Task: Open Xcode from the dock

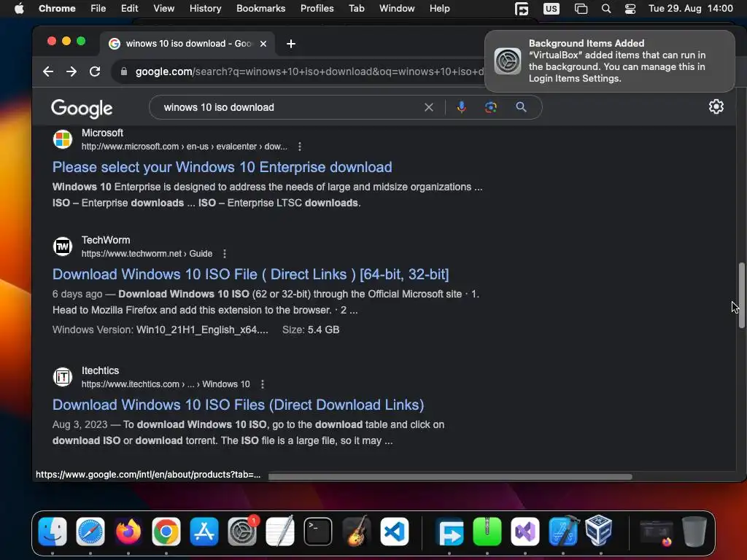Action: (x=563, y=532)
